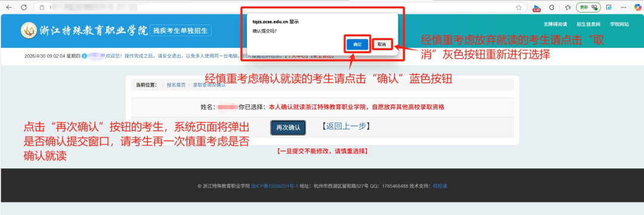Viewport: 644px width, 215px height.
Task: Open the favorites list icon
Action: click(x=568, y=7)
